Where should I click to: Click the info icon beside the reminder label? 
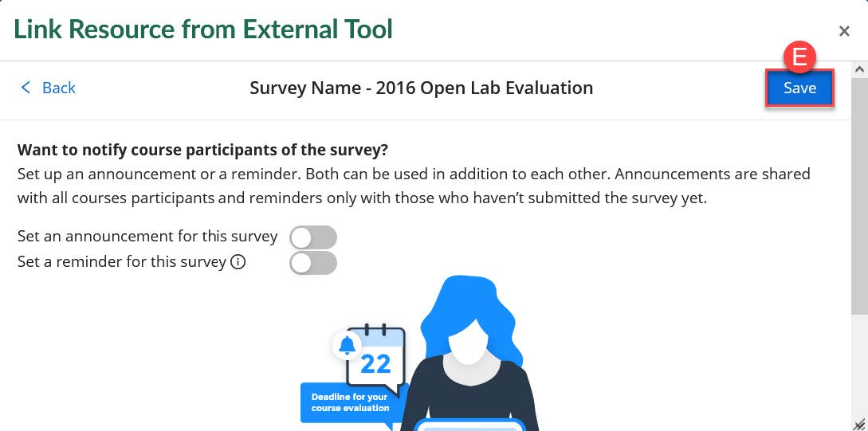tap(237, 262)
